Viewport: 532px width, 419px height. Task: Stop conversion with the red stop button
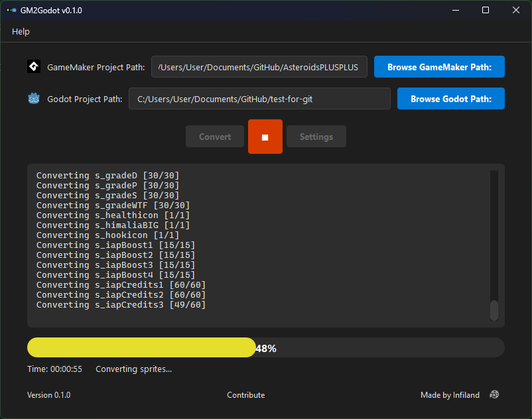click(265, 137)
